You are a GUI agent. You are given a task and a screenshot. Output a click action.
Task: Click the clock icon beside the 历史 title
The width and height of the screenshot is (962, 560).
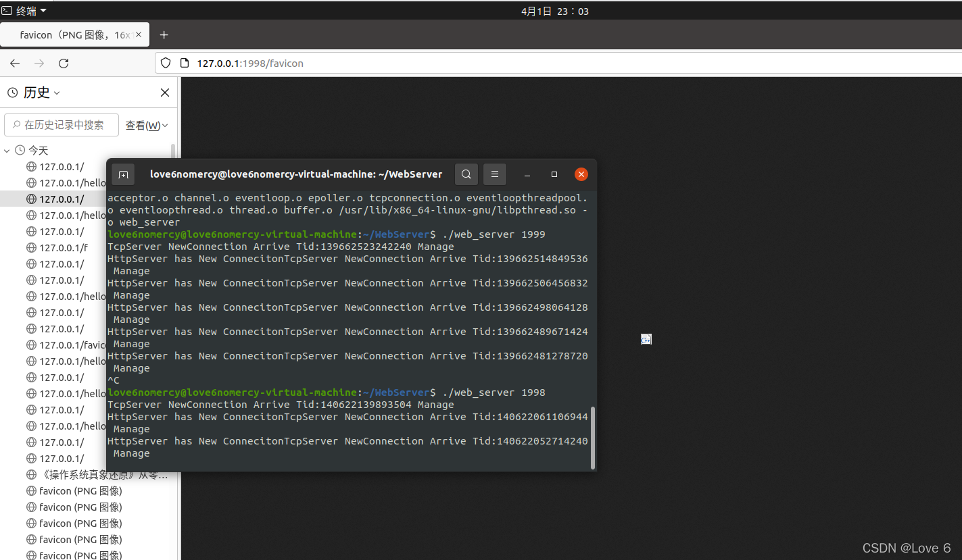click(12, 93)
